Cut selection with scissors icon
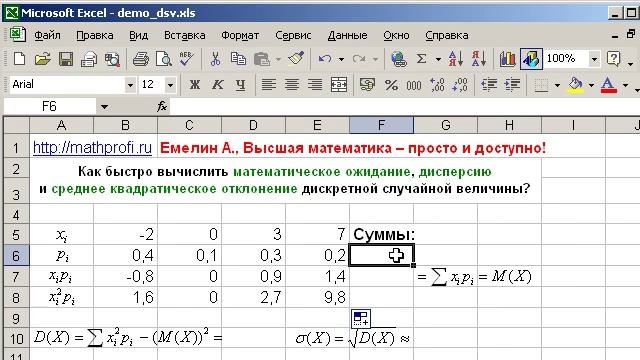 [215, 59]
